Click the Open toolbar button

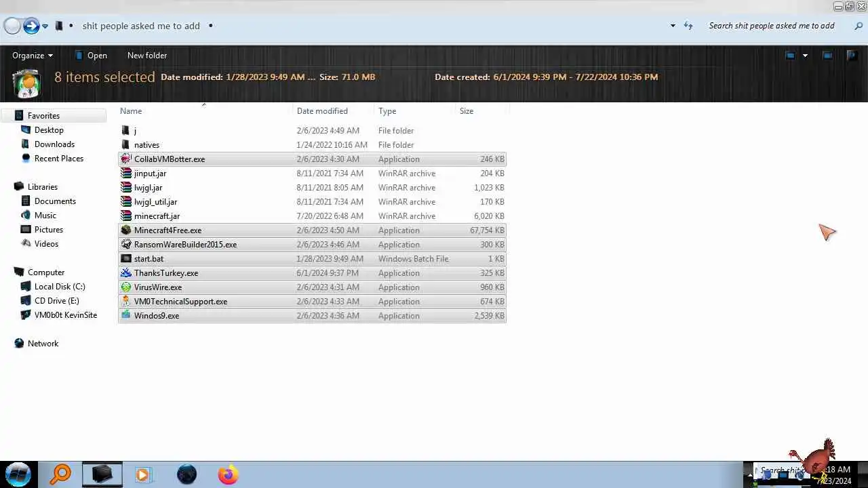point(90,56)
